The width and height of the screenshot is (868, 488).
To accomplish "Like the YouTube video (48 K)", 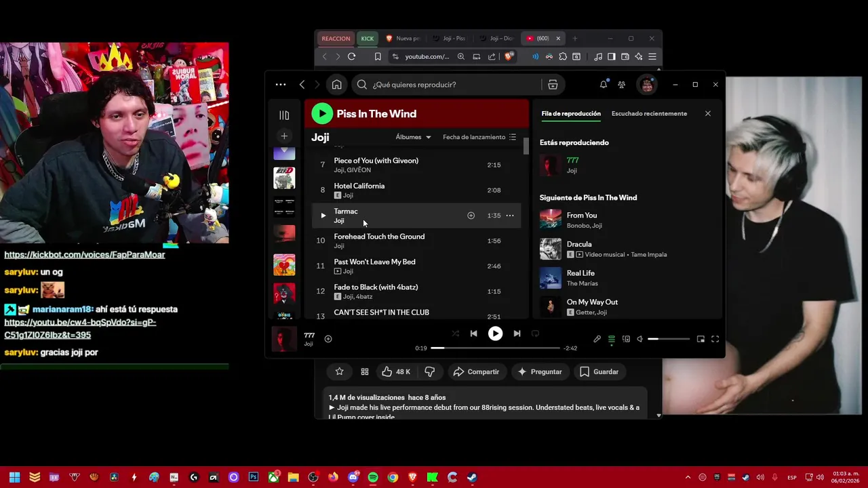I will coord(396,371).
